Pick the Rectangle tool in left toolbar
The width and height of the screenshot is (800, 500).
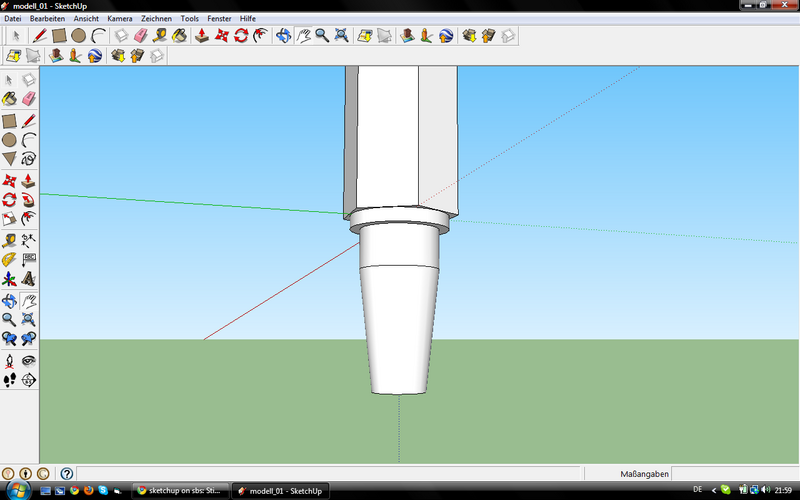click(9, 120)
